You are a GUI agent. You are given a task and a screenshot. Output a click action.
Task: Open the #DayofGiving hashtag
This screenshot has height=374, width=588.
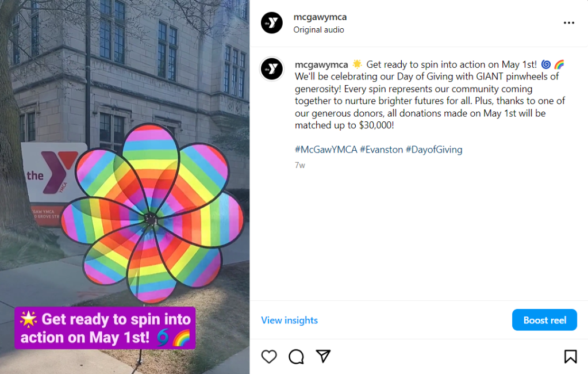(x=434, y=150)
